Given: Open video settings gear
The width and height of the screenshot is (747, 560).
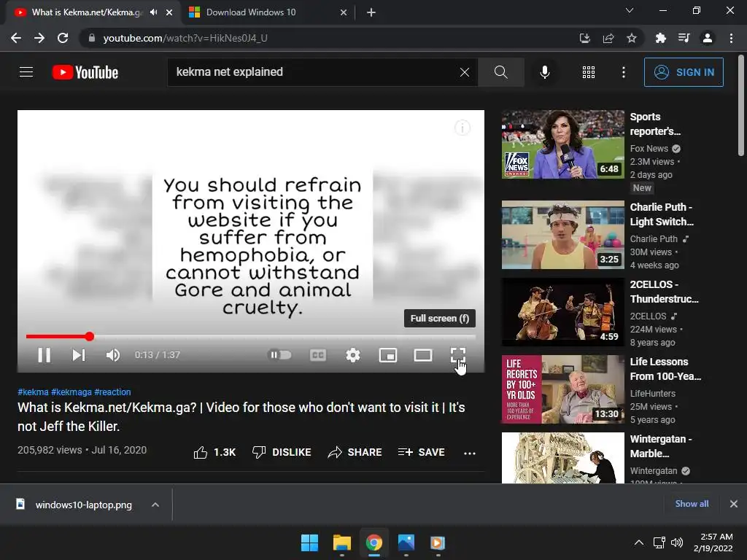Looking at the screenshot, I should [x=353, y=355].
